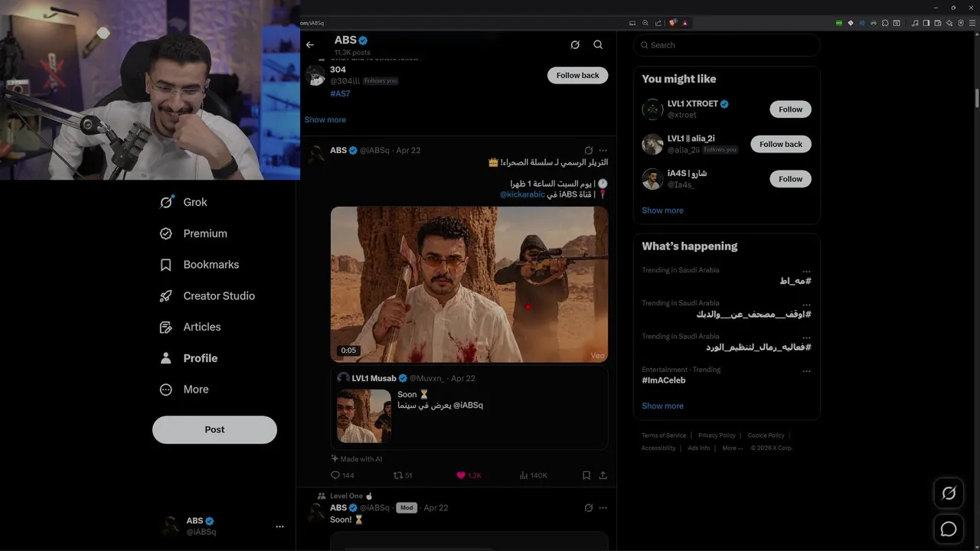The image size is (980, 551).
Task: Follow the iA4S account
Action: click(x=790, y=179)
